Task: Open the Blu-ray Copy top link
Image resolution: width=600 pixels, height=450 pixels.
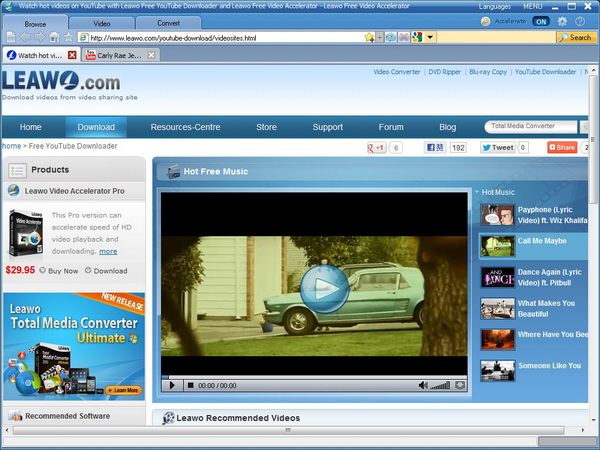Action: [x=488, y=72]
